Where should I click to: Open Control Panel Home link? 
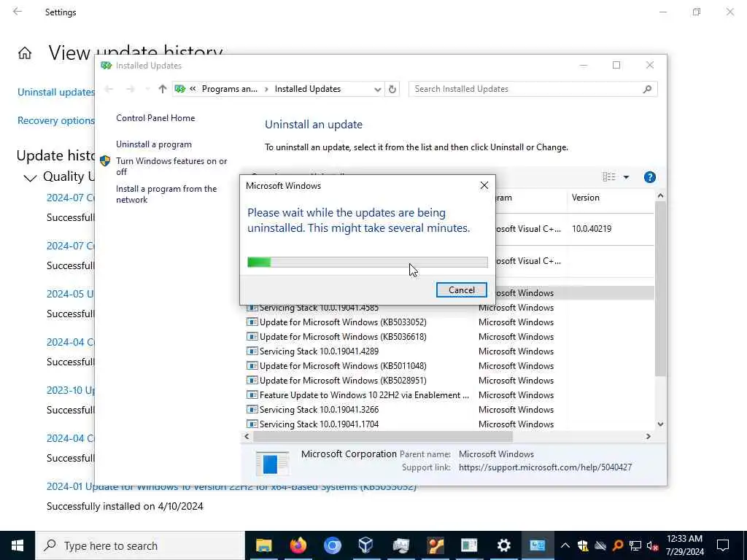coord(155,118)
